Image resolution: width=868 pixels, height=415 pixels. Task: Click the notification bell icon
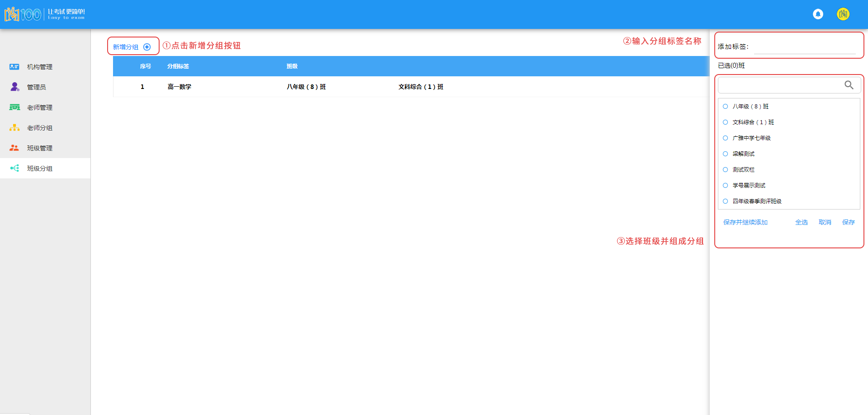coord(818,14)
